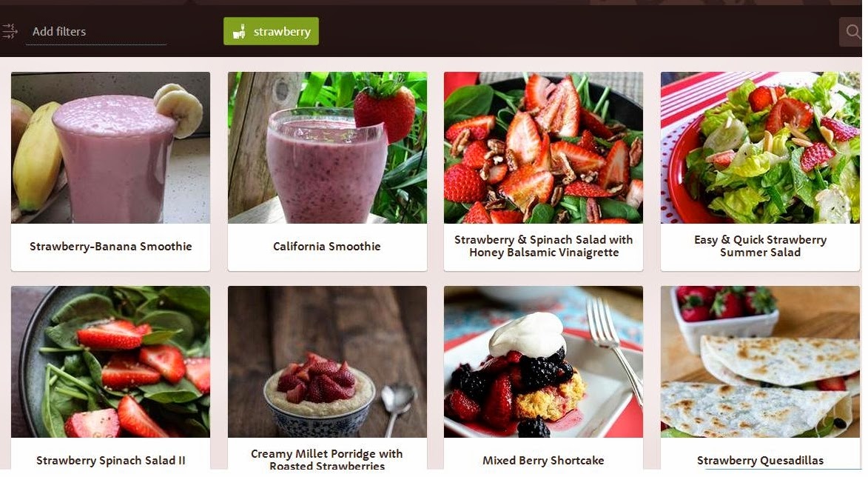The height and width of the screenshot is (477, 868).
Task: Open the Easy & Quick Strawberry Summer Salad image
Action: pyautogui.click(x=760, y=148)
